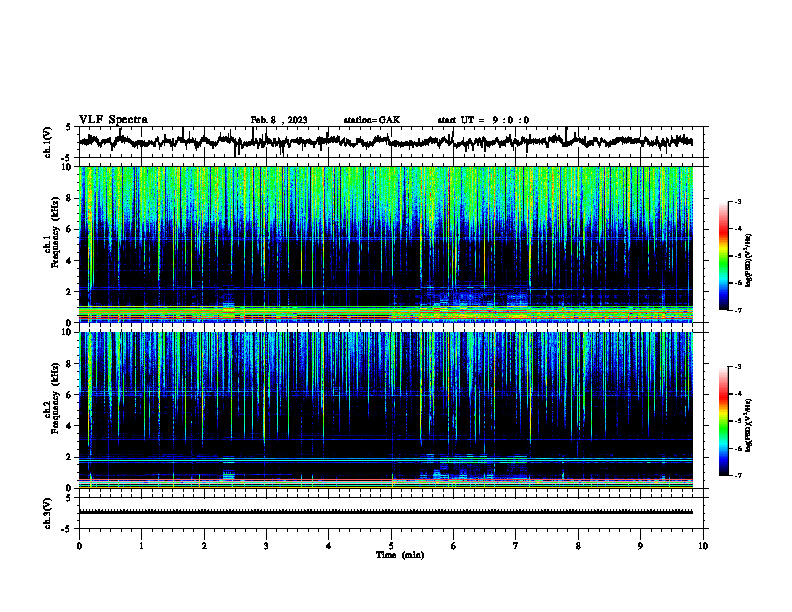The height and width of the screenshot is (612, 792).
Task: Click the "4" kHz tick of ch.1 spectrogram
Action: tap(69, 261)
